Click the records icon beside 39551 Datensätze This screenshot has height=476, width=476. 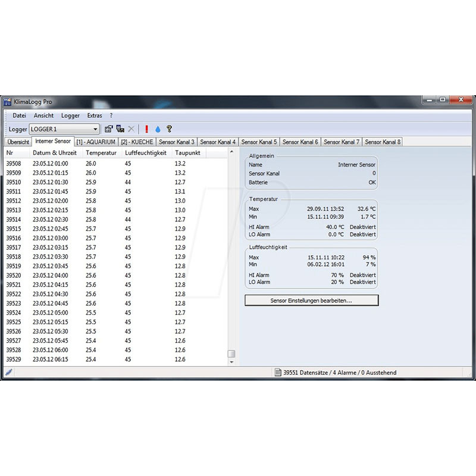point(278,372)
